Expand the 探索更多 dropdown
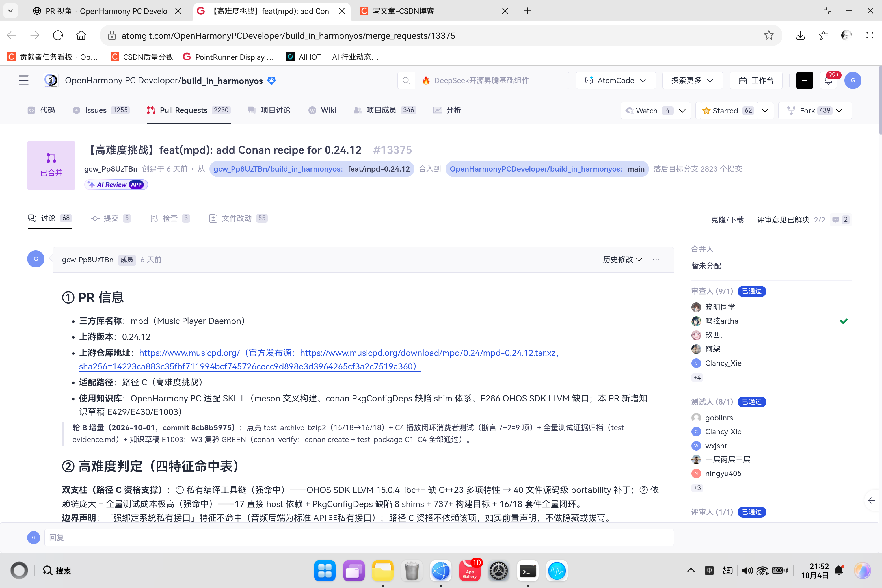 pyautogui.click(x=692, y=80)
